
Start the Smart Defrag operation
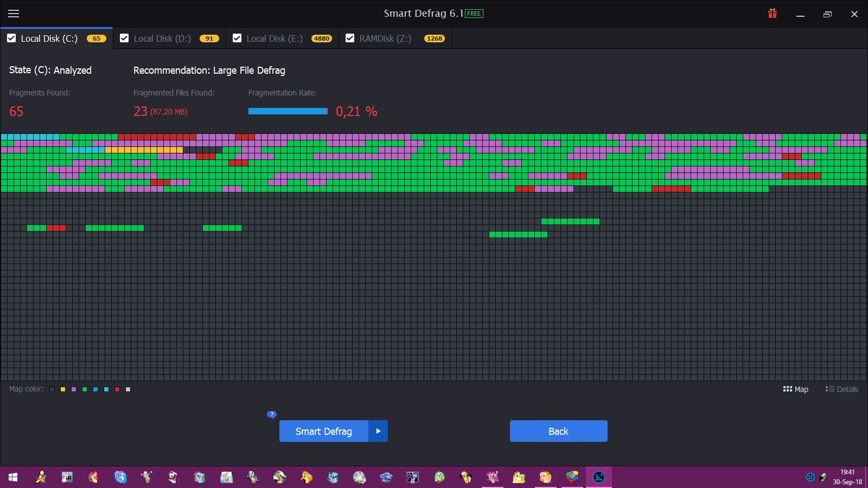point(324,431)
